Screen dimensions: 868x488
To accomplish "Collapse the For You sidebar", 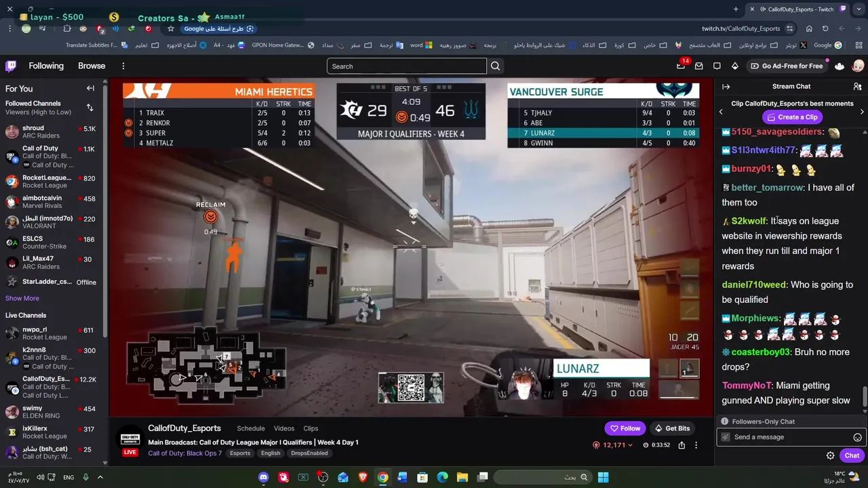I will coord(90,88).
